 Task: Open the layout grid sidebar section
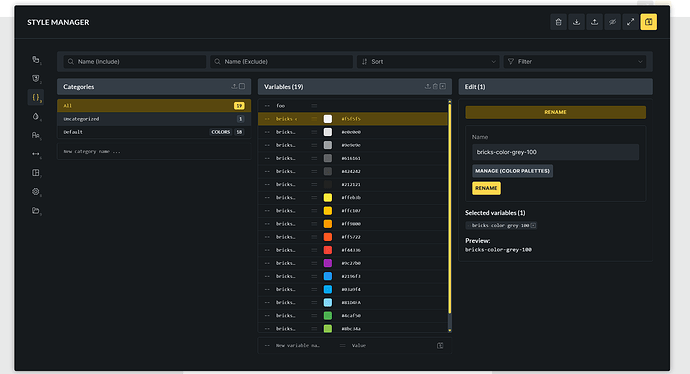pyautogui.click(x=36, y=173)
